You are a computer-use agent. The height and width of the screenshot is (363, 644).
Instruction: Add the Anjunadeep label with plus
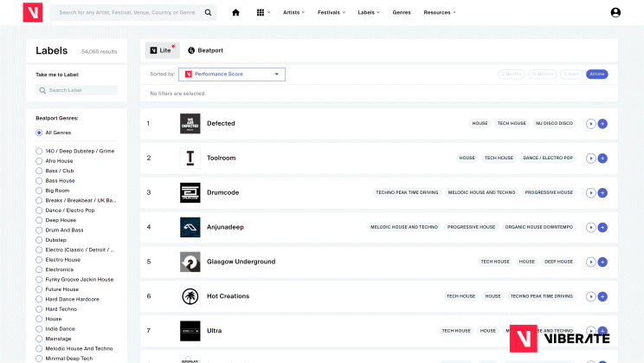[602, 227]
